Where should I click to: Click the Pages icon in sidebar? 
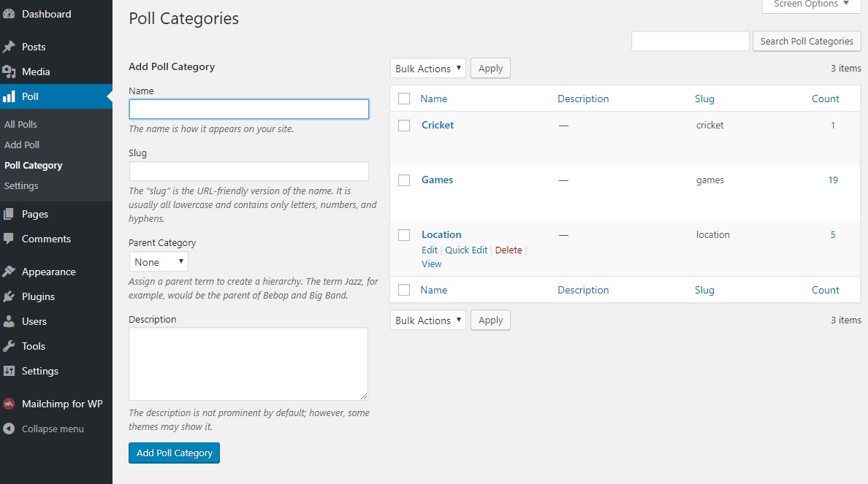coord(9,214)
